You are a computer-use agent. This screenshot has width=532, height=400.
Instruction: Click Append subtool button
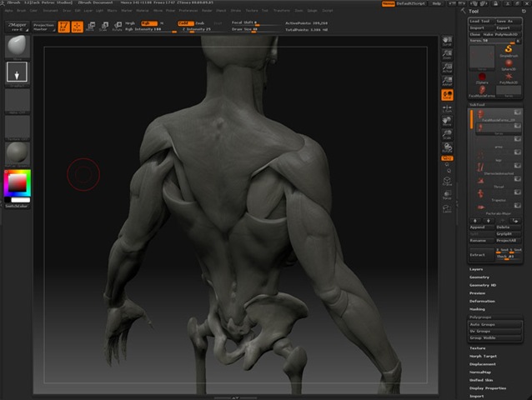click(x=481, y=227)
